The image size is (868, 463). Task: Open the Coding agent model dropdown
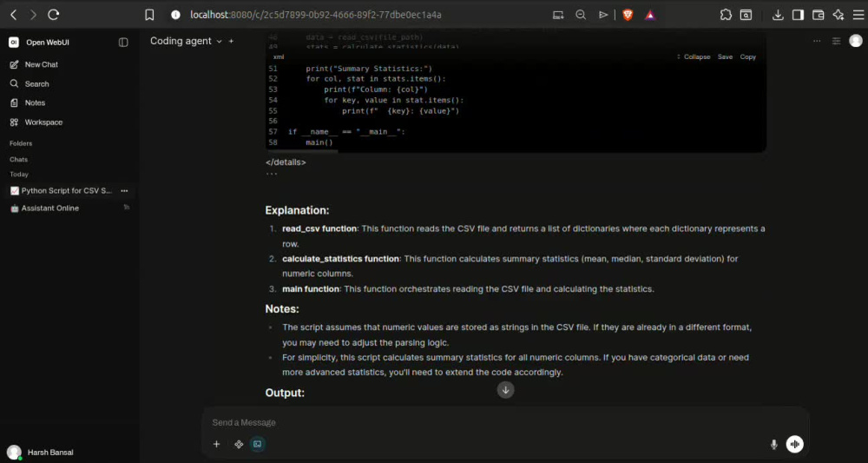click(x=186, y=41)
